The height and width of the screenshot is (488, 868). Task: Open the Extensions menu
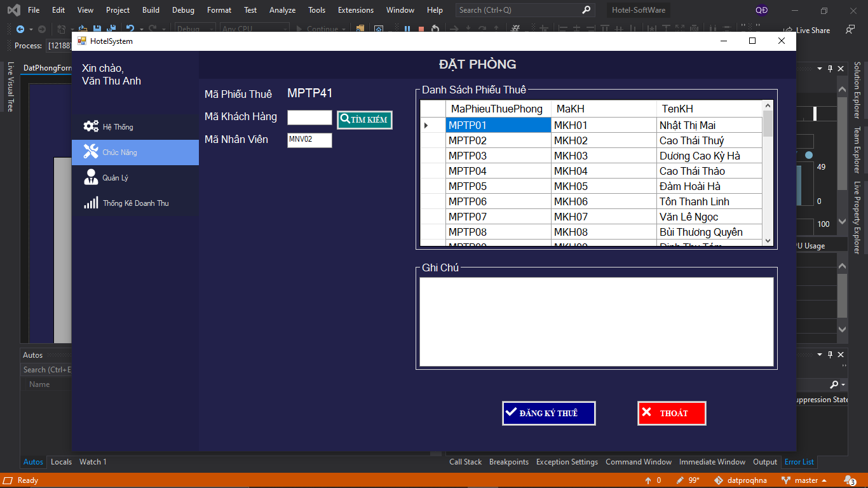355,10
